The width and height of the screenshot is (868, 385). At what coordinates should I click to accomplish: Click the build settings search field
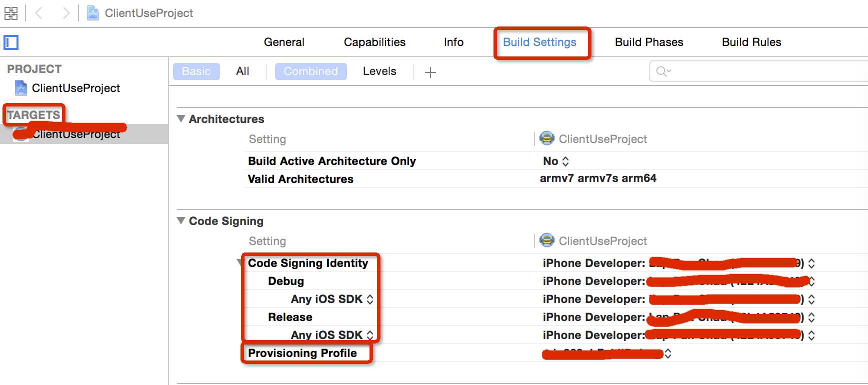(759, 71)
